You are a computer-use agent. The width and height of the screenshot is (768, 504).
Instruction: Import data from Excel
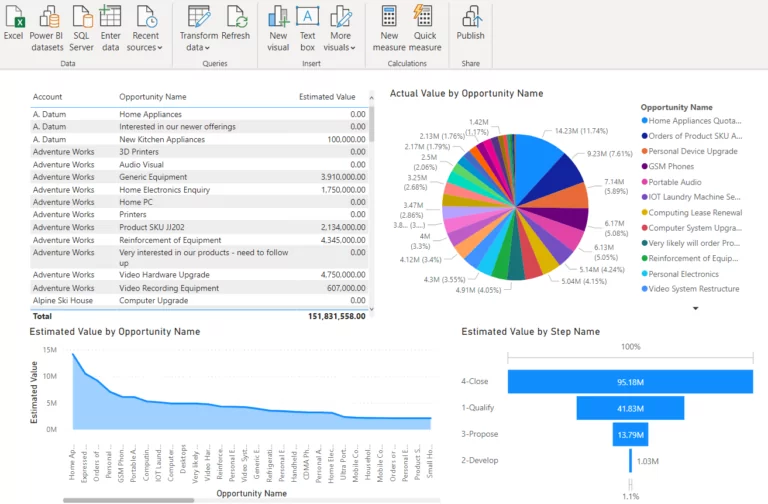(14, 23)
